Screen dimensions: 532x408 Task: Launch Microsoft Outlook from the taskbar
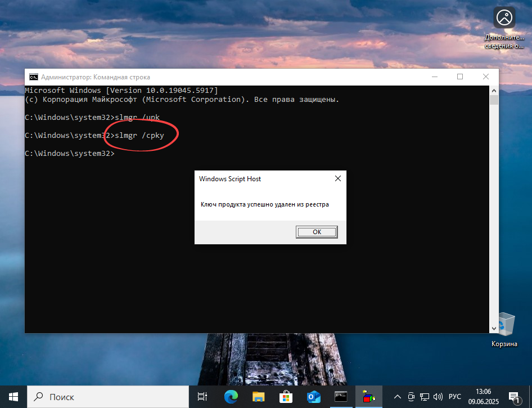tap(313, 397)
